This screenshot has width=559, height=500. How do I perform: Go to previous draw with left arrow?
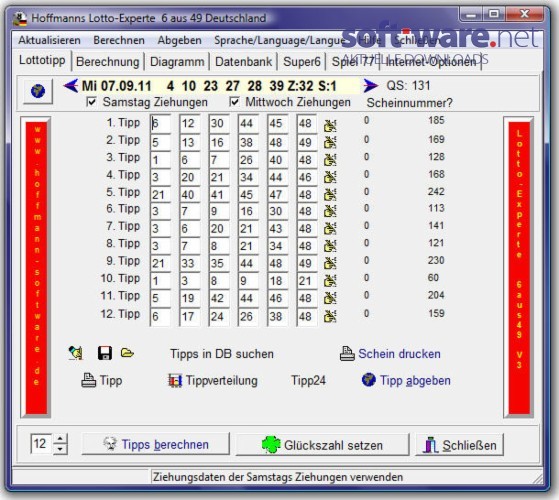pyautogui.click(x=71, y=86)
